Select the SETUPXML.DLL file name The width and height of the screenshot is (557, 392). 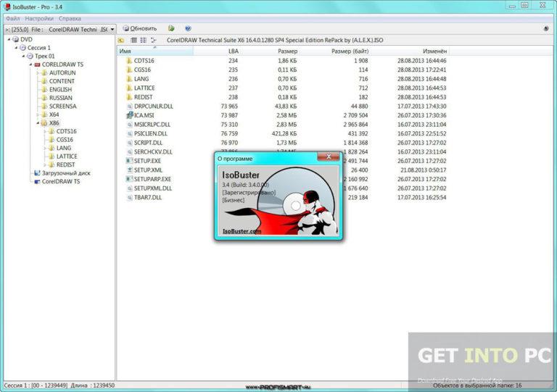click(x=153, y=188)
